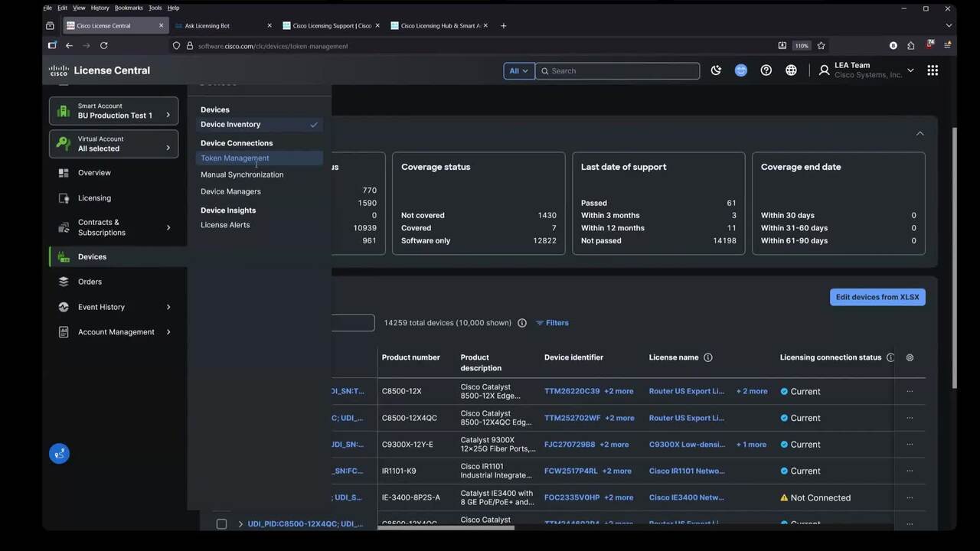Click Edit devices from XLSX button
980x551 pixels.
(x=877, y=297)
